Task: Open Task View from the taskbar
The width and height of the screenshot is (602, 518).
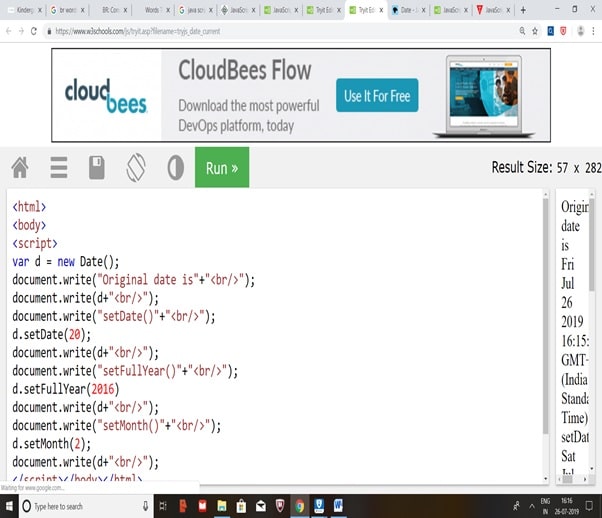Action: point(163,506)
